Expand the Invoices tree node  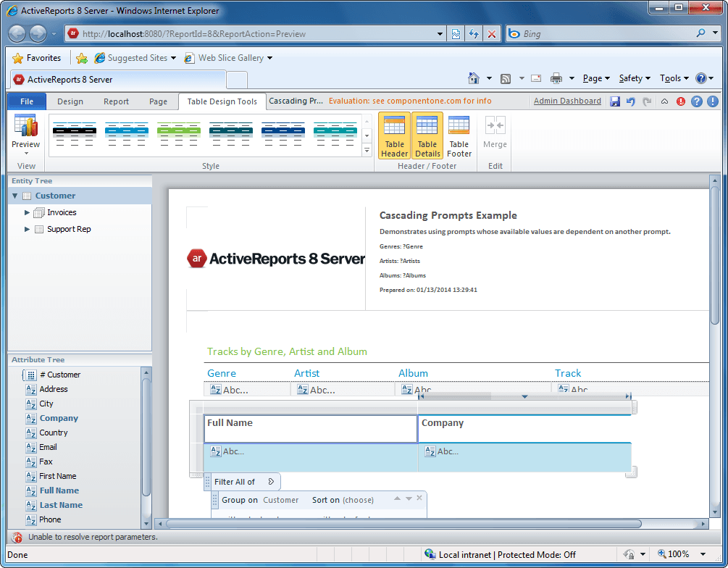click(x=27, y=213)
